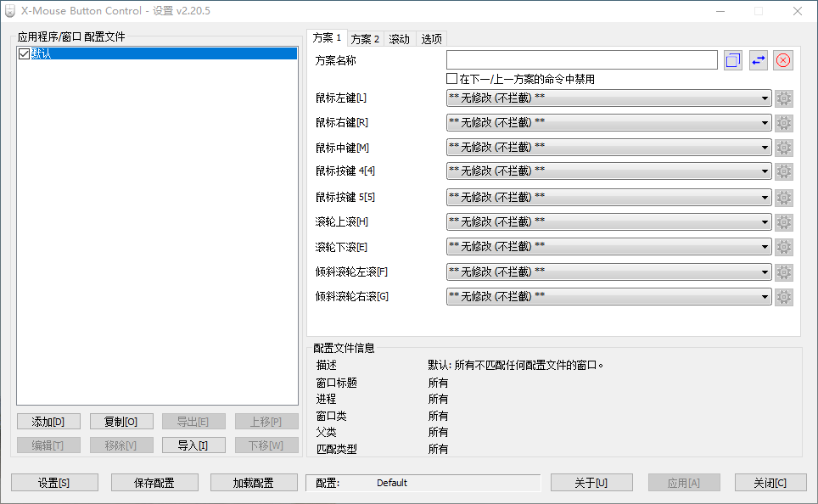Uncheck the 默认 profile checkbox
This screenshot has width=818, height=504.
(23, 53)
